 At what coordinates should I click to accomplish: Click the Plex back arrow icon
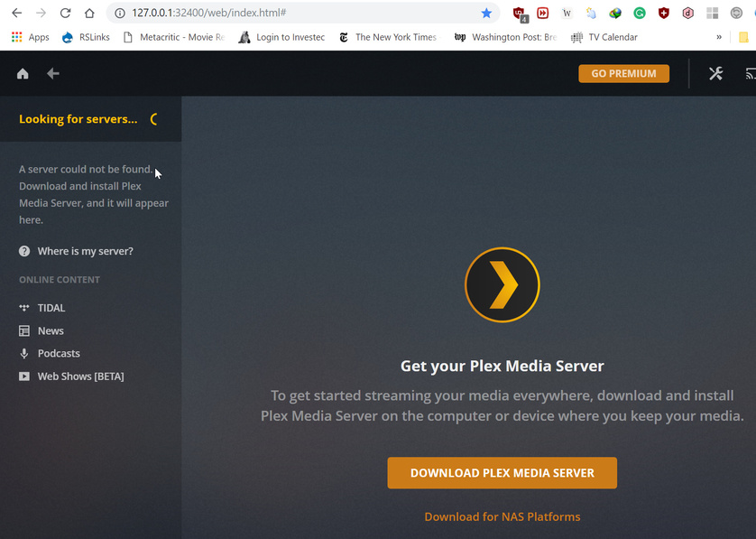pos(53,73)
